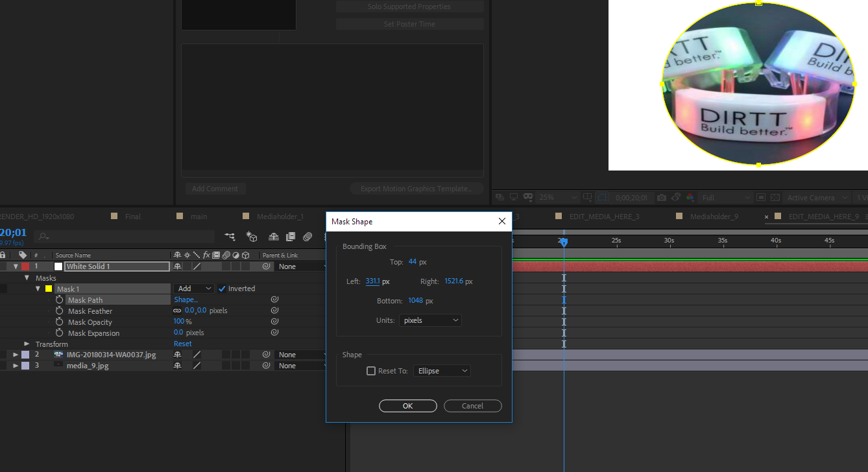Click the Toggle Mask and Shape Path Visibility icon
Viewport: 868px width, 472px height.
click(601, 198)
